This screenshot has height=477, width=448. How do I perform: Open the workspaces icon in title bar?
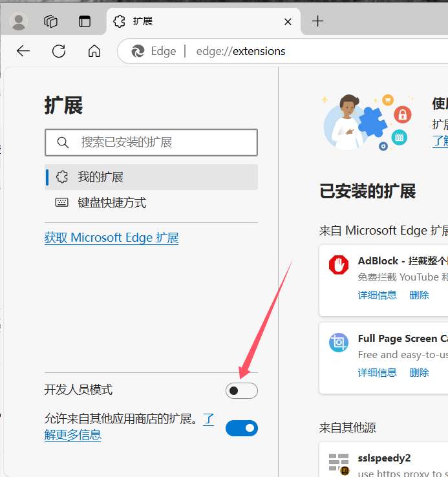pos(51,21)
